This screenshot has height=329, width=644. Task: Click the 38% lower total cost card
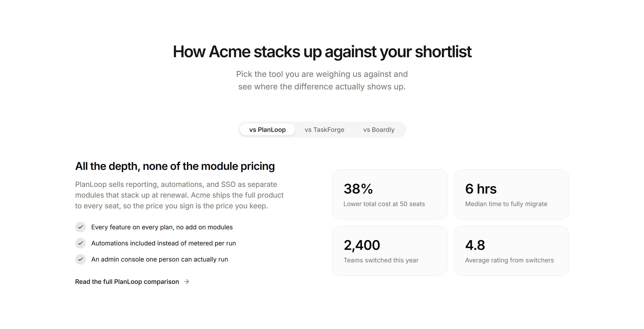[x=390, y=194]
